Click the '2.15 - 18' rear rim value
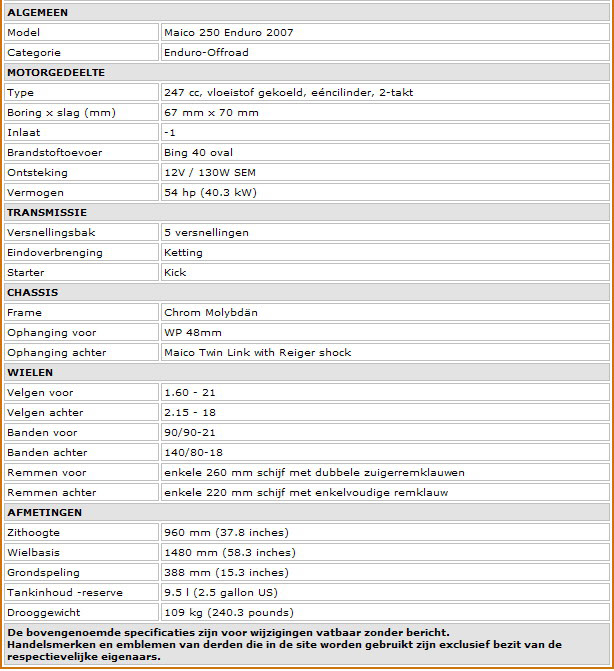 point(190,413)
